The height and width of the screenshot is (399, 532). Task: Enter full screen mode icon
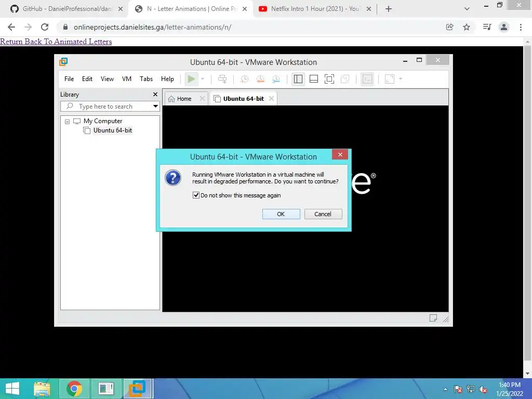pos(329,79)
